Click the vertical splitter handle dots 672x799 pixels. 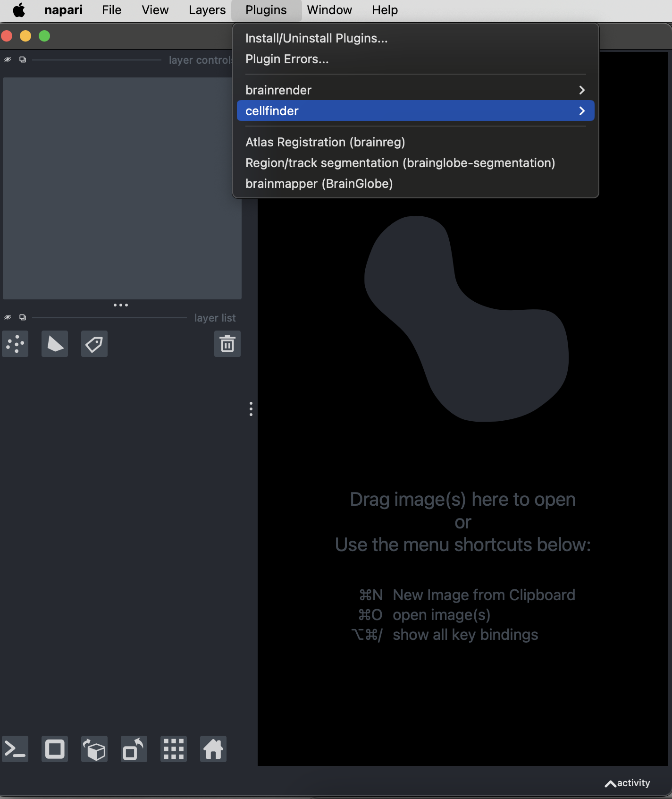251,408
